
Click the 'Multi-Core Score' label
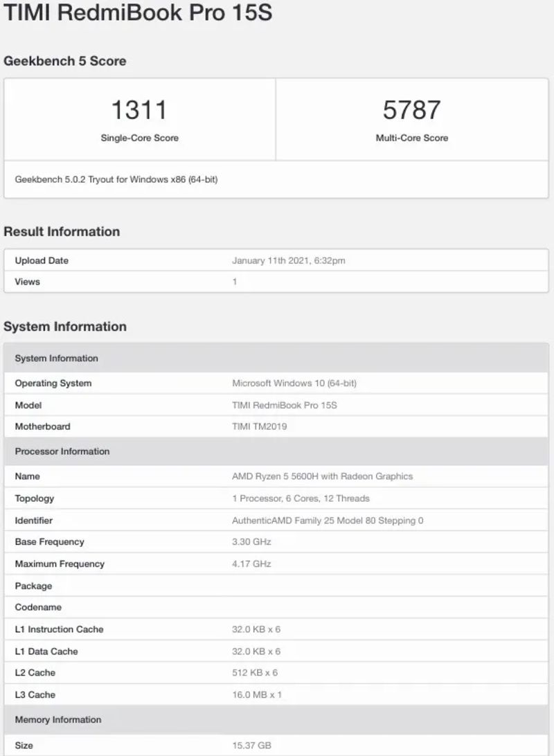click(412, 138)
